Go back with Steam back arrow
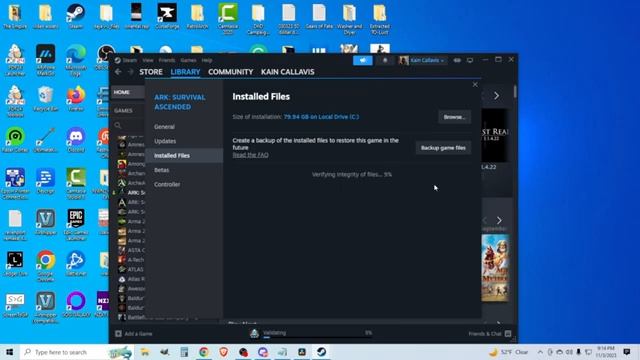640x360 pixels. point(118,72)
